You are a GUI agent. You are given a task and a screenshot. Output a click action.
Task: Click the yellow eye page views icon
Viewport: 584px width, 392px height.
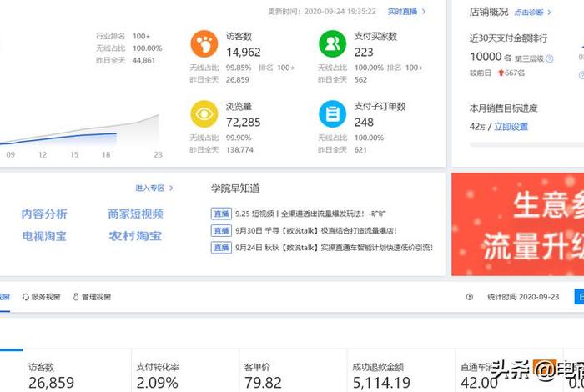(204, 114)
